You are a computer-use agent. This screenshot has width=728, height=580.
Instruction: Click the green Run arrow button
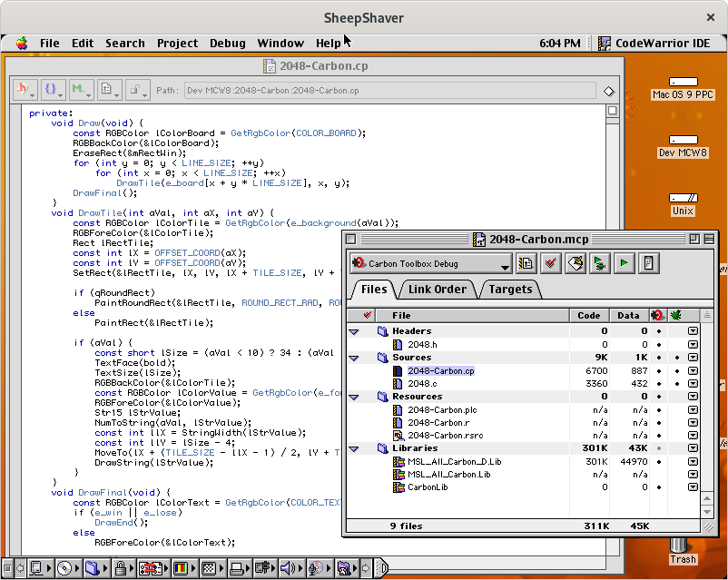click(x=624, y=263)
